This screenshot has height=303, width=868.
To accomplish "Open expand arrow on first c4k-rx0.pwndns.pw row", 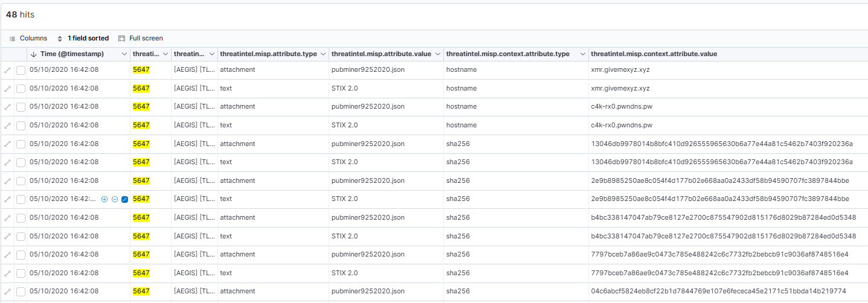I will [x=7, y=107].
